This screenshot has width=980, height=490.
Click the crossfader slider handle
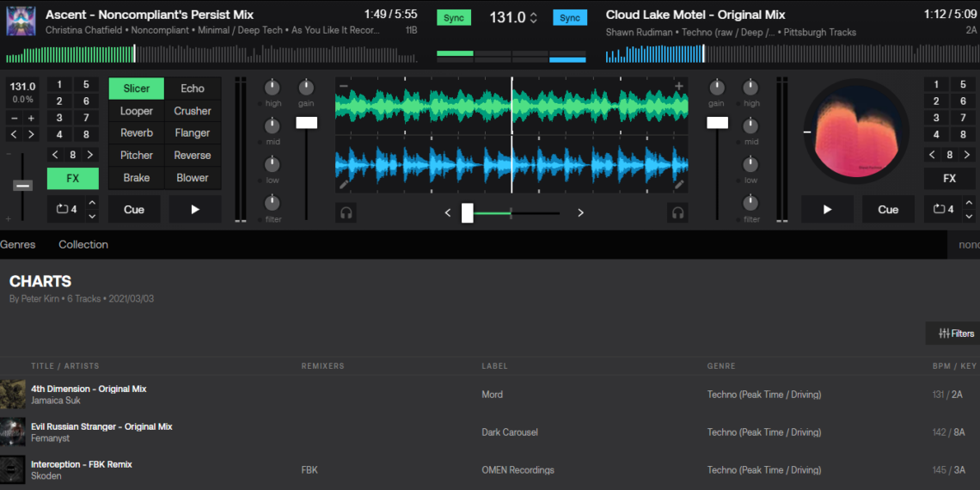[467, 213]
